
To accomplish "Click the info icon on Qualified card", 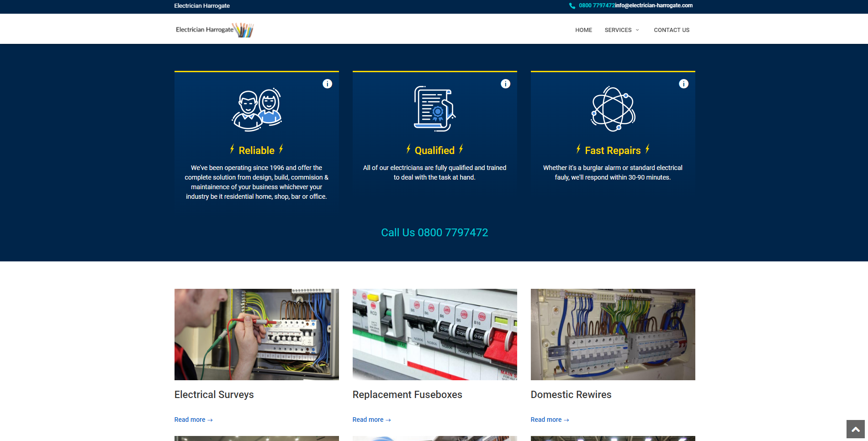I will (x=505, y=84).
